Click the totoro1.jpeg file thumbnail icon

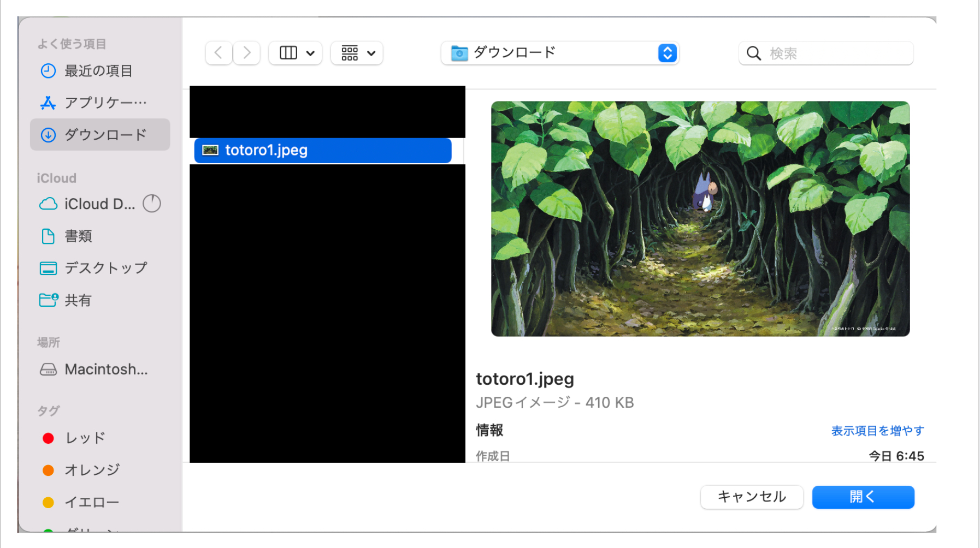click(x=210, y=150)
